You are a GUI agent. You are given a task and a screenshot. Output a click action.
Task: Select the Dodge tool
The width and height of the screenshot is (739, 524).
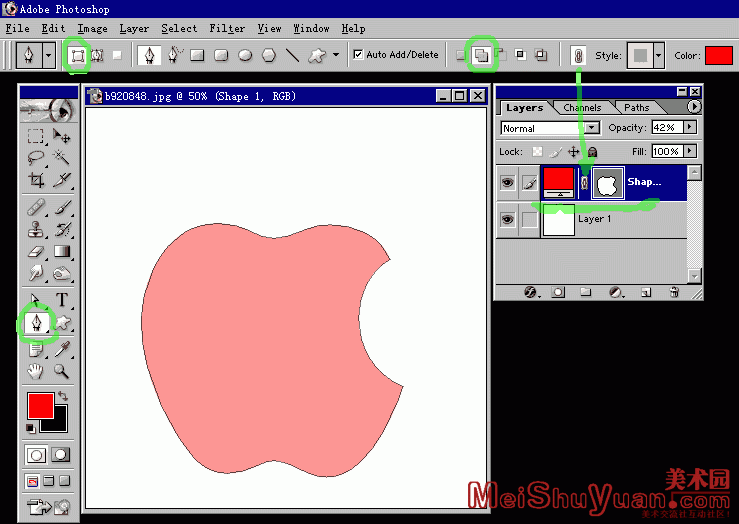(x=62, y=273)
